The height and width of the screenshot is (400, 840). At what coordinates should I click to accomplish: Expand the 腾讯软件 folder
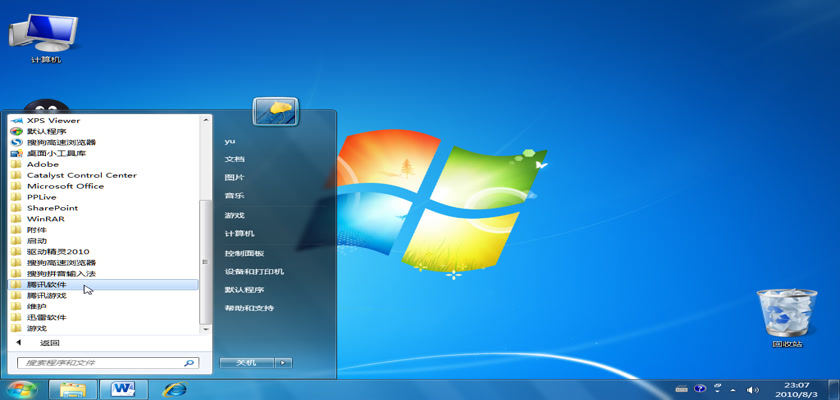point(47,284)
